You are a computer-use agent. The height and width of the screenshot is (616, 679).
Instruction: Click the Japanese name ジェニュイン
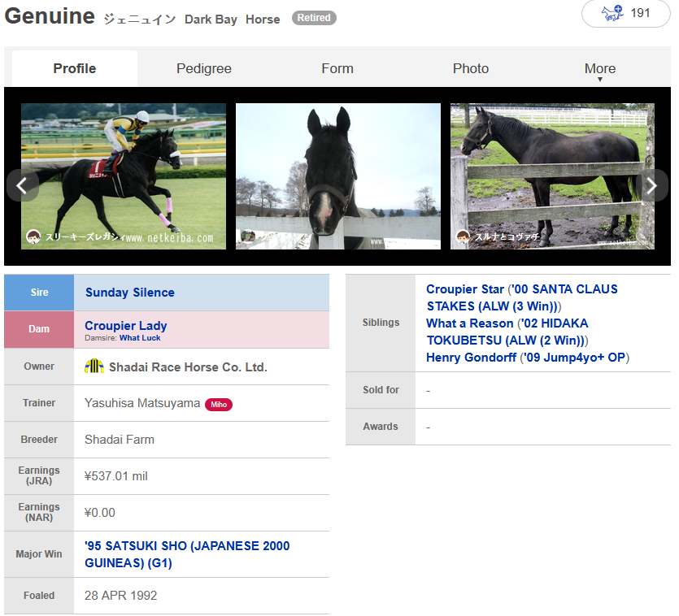tap(139, 19)
